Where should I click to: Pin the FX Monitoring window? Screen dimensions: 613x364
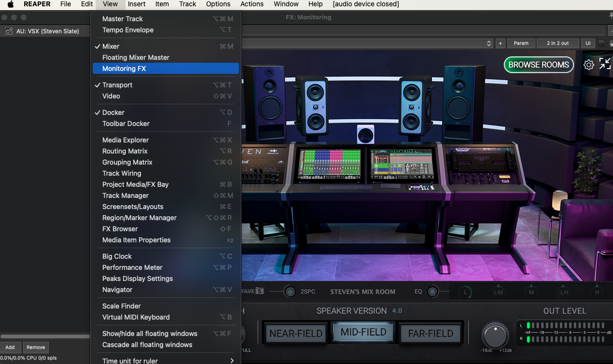(611, 17)
